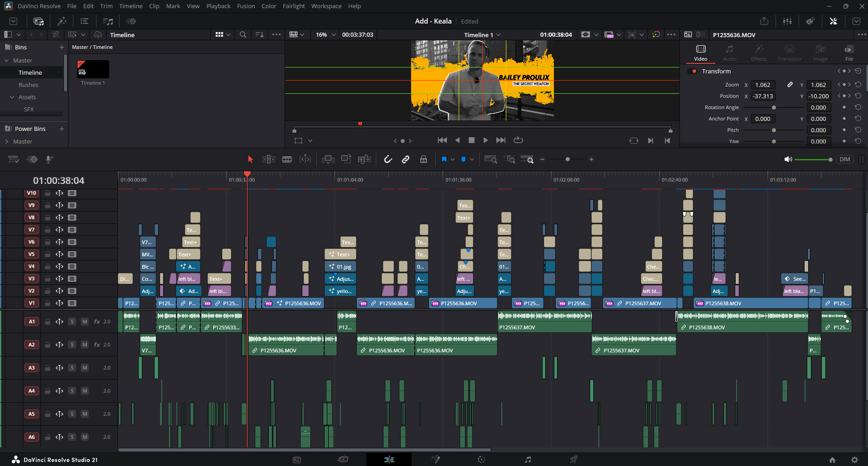Open the Fusion menu
868x466 pixels.
click(246, 6)
